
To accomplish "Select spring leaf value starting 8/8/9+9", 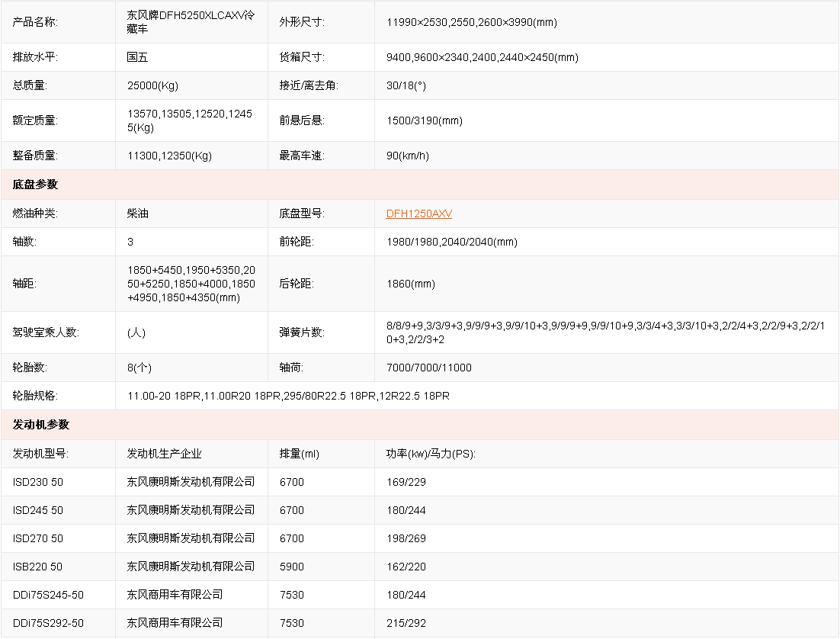I will tap(605, 332).
